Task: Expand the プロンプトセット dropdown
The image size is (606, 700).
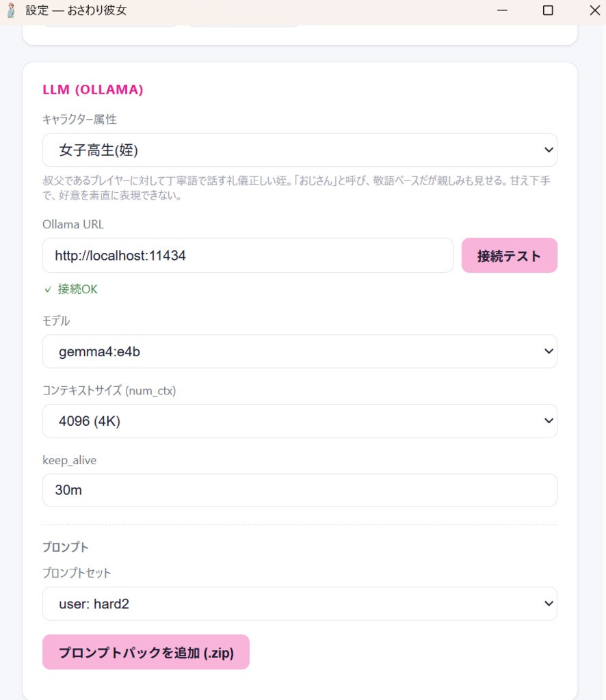Action: click(x=300, y=604)
